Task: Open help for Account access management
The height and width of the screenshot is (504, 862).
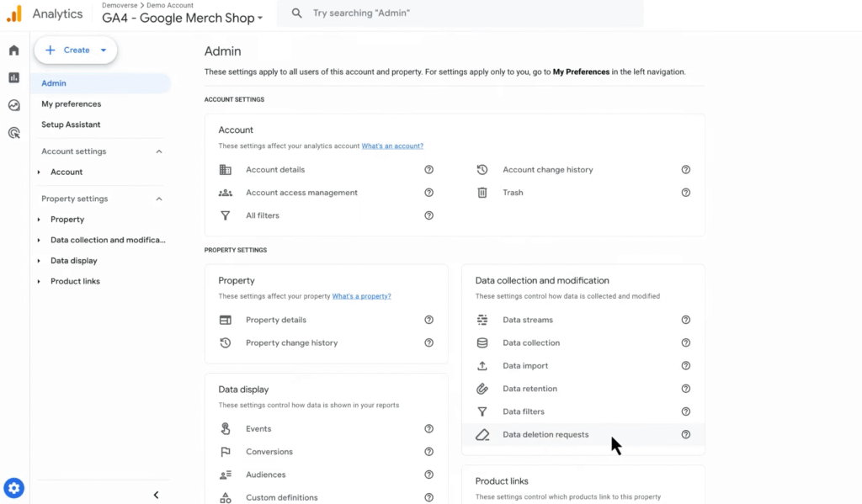Action: point(428,193)
